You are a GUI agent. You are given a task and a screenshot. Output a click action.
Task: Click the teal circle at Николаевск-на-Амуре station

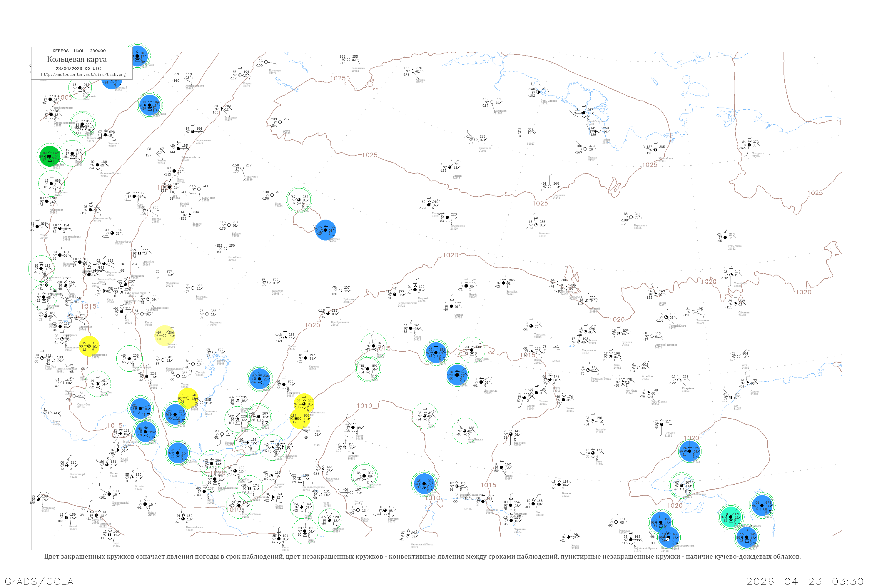(x=731, y=517)
